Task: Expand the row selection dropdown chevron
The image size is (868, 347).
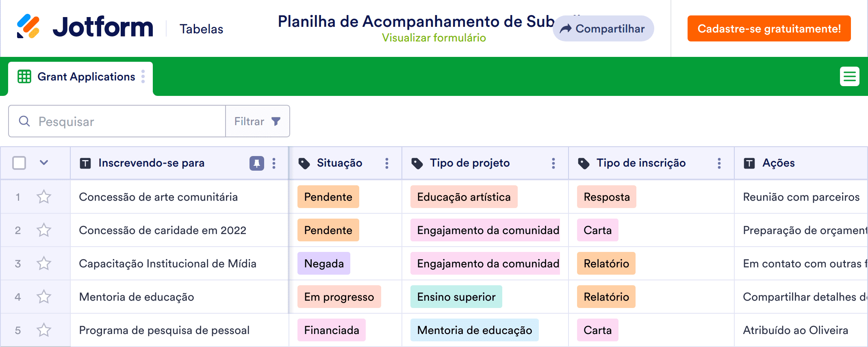Action: click(44, 163)
